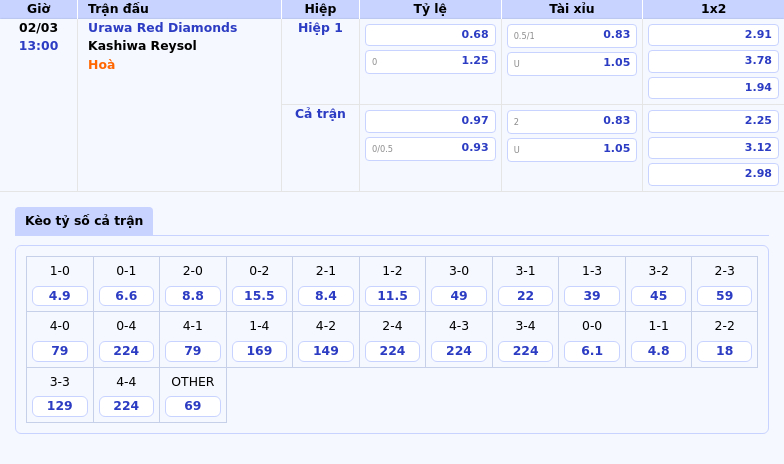The width and height of the screenshot is (784, 464).
Task: Pick correct score 0-1 odds 6.6
Action: tap(126, 296)
